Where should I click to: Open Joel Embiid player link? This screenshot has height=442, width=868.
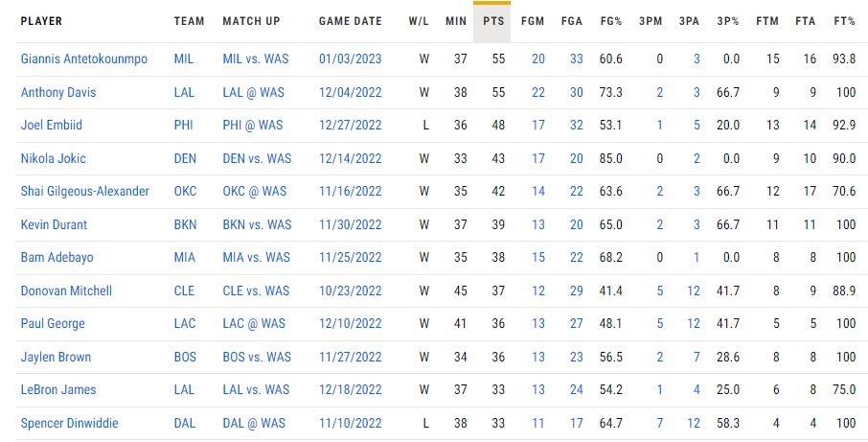pos(52,126)
